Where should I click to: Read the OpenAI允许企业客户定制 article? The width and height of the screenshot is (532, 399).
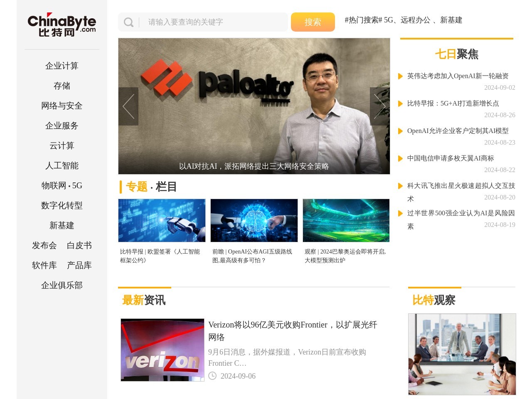coord(458,131)
